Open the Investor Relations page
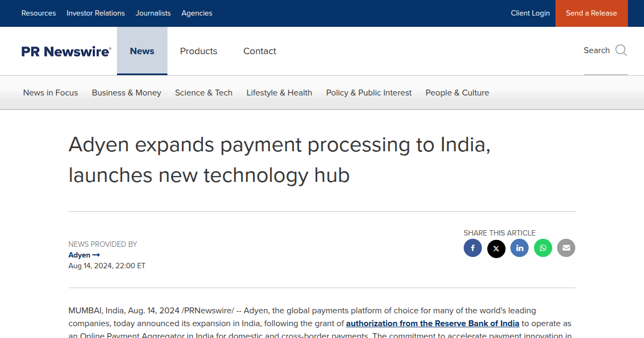Viewport: 644px width, 338px height. pos(96,13)
